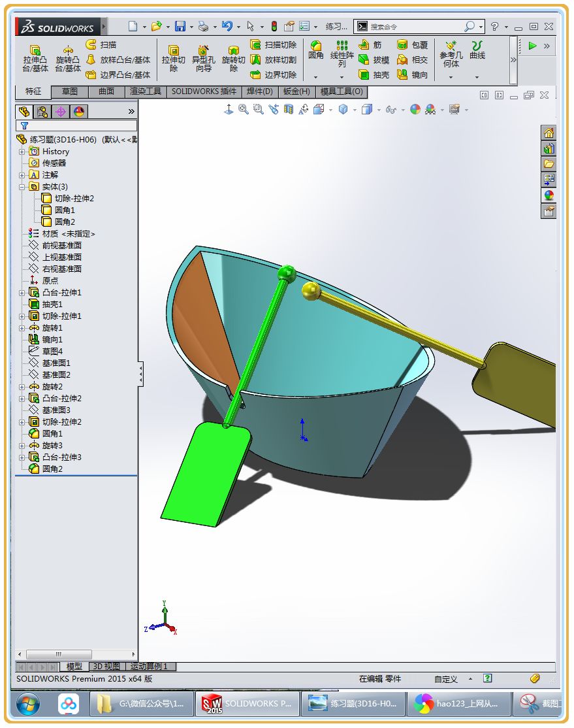Switch to ConfigurationManager tab icon
Image resolution: width=574 pixels, height=728 pixels.
coord(61,112)
